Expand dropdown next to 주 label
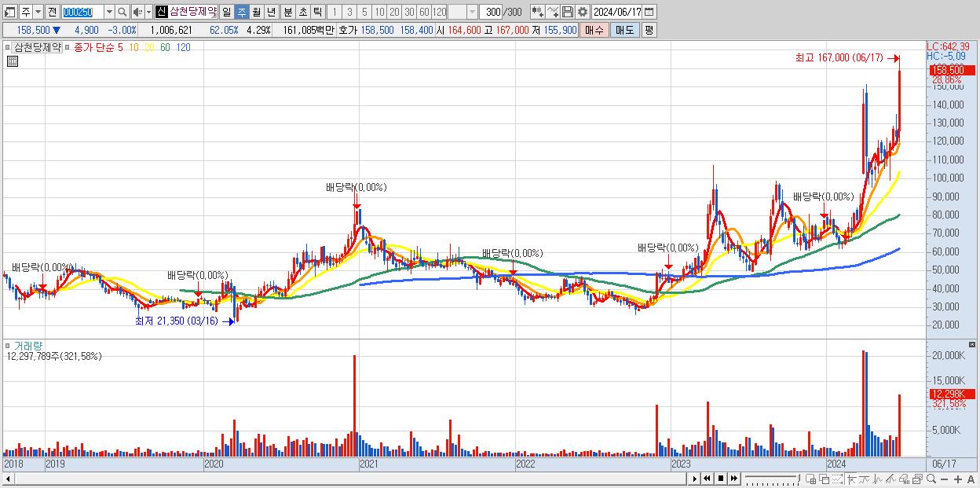980x488 pixels. pyautogui.click(x=38, y=13)
